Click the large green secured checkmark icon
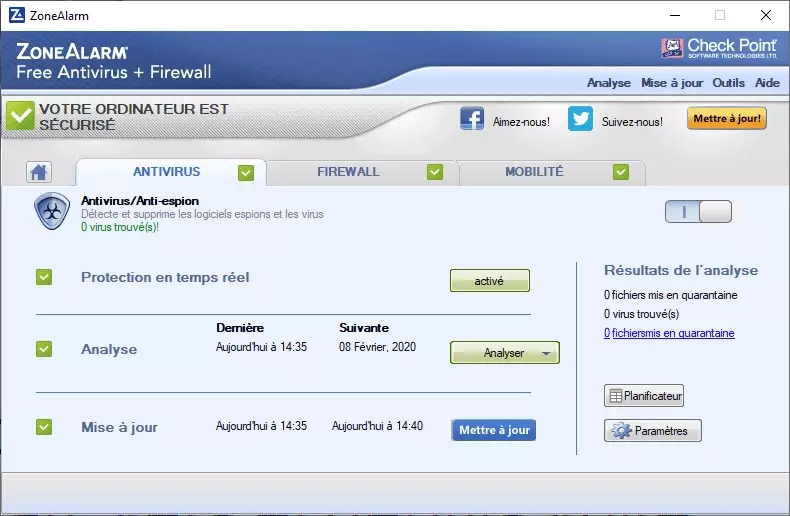 coord(20,115)
